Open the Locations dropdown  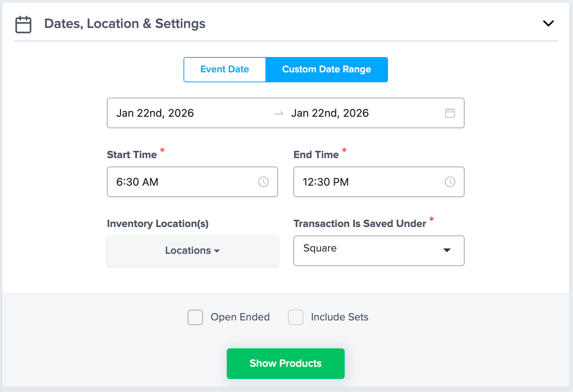click(192, 251)
